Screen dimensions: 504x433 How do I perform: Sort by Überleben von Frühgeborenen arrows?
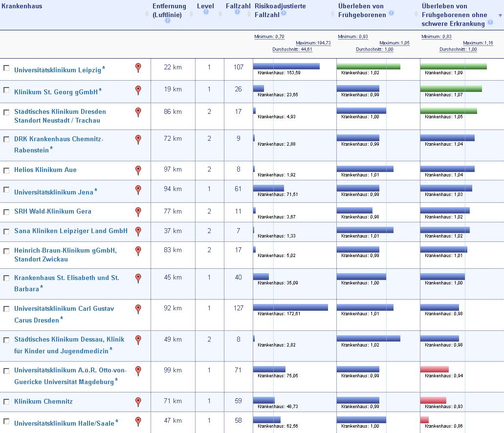416,14
